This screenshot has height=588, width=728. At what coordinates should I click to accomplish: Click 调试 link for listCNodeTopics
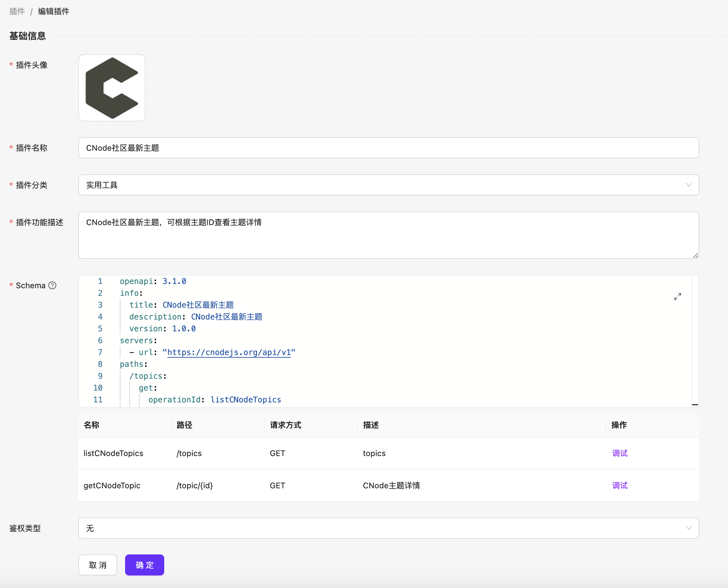point(619,453)
